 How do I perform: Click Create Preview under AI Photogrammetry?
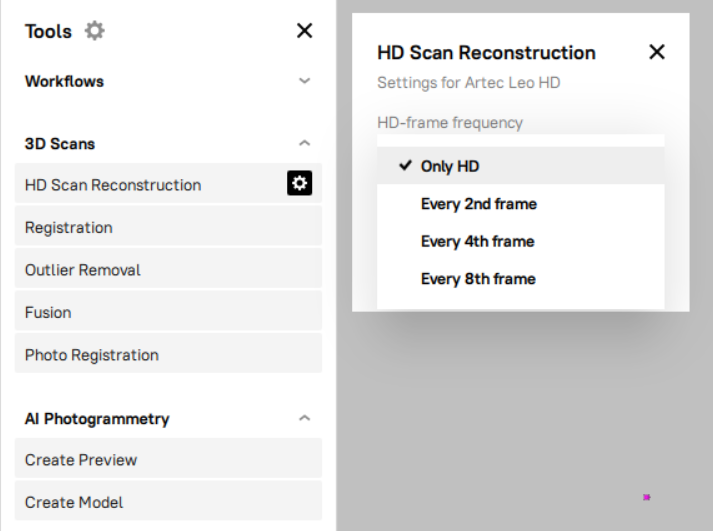coord(168,458)
